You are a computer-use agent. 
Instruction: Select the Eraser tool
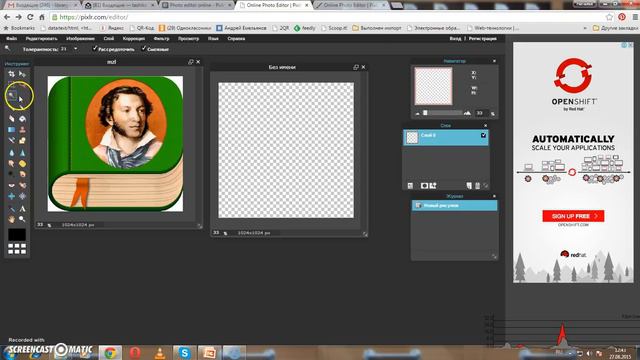[11, 119]
